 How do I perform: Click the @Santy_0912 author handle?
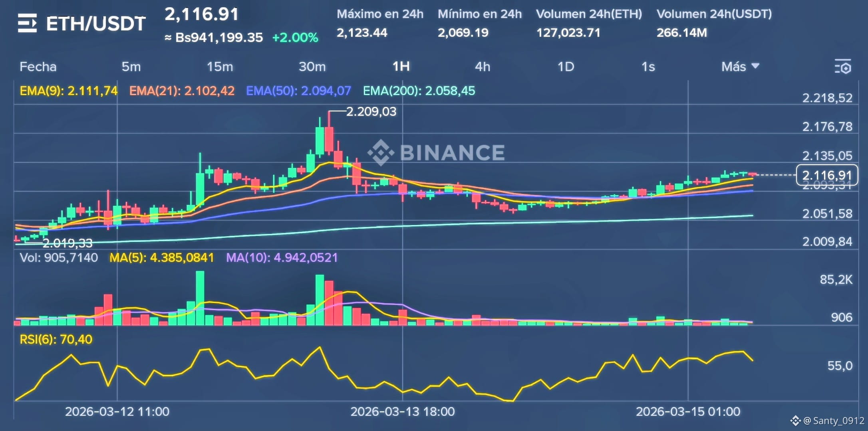pos(833,421)
